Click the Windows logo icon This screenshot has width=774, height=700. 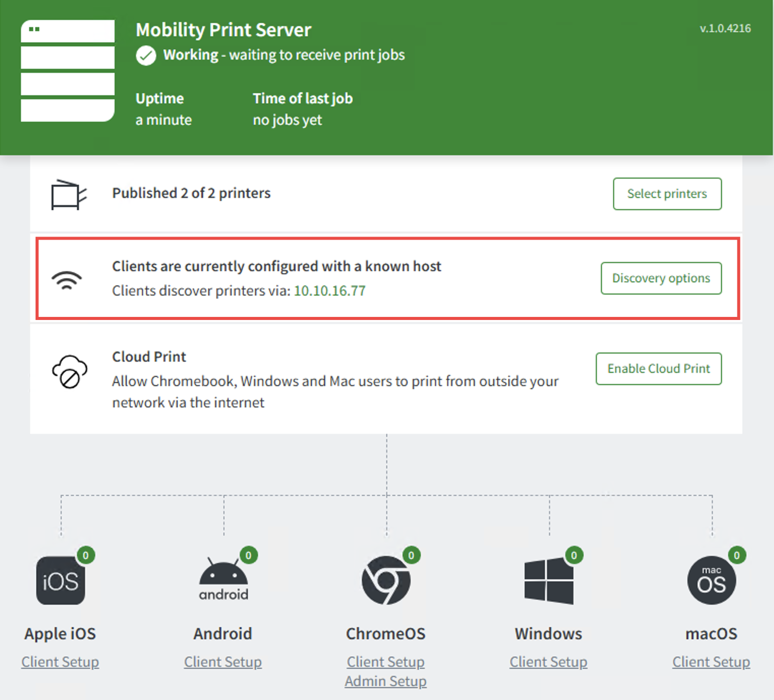coord(549,581)
